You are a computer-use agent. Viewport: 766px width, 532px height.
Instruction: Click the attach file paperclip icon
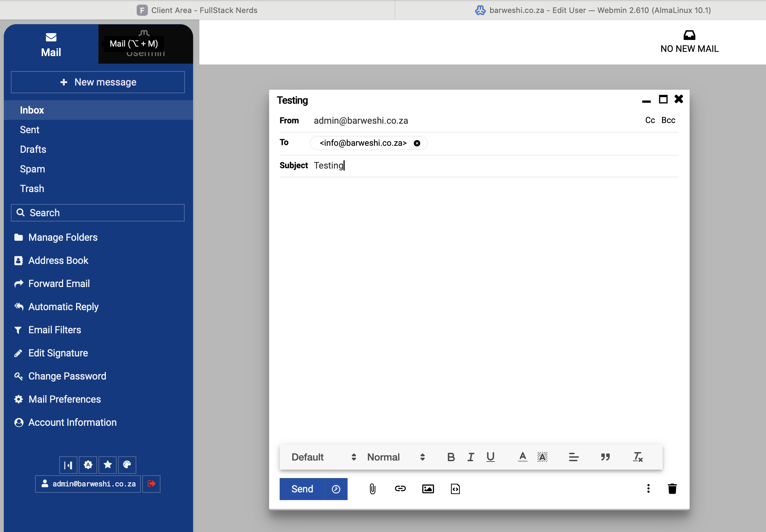[372, 489]
